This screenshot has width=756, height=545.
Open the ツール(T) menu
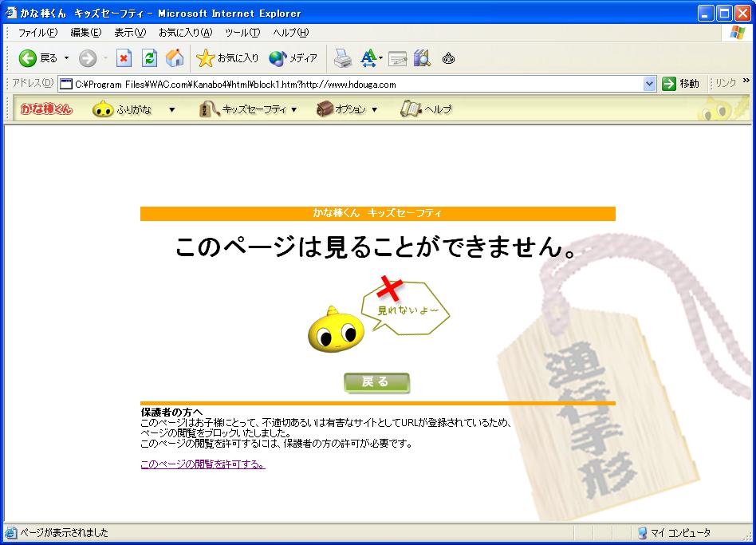pos(242,33)
